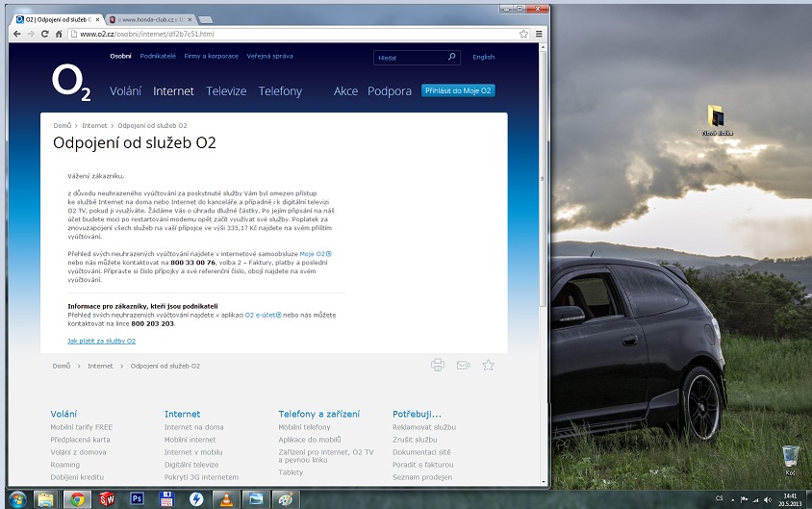This screenshot has width=812, height=509.
Task: Open the 'Jak platit za služby O2' link
Action: coord(101,341)
